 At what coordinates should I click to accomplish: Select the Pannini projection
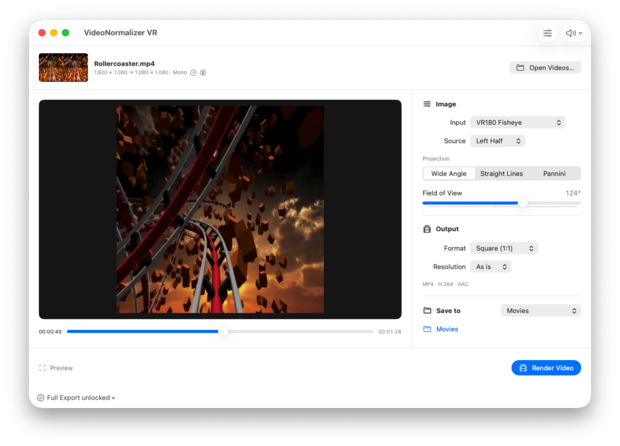[554, 174]
